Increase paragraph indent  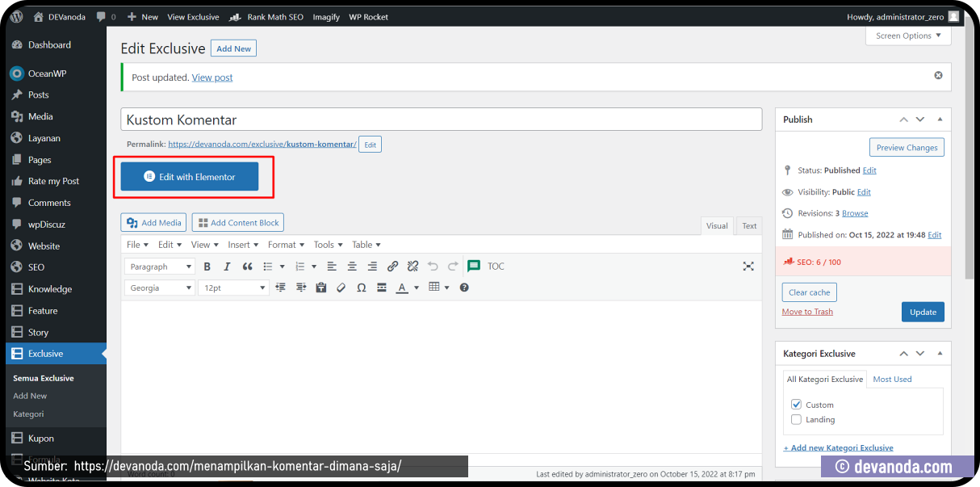coord(301,288)
